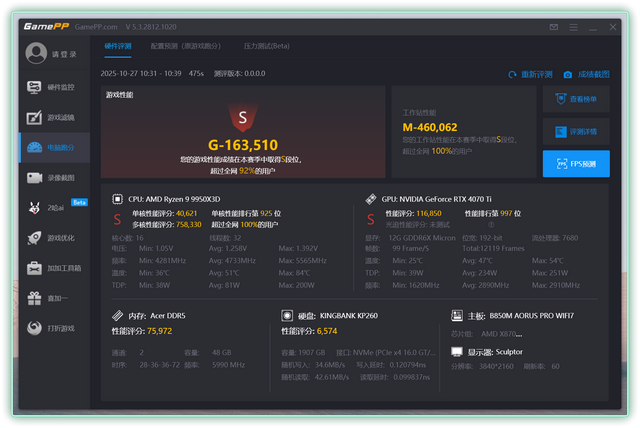Viewport: 640px width, 428px height.
Task: Click the memory performance score 75,972
Action: [160, 331]
